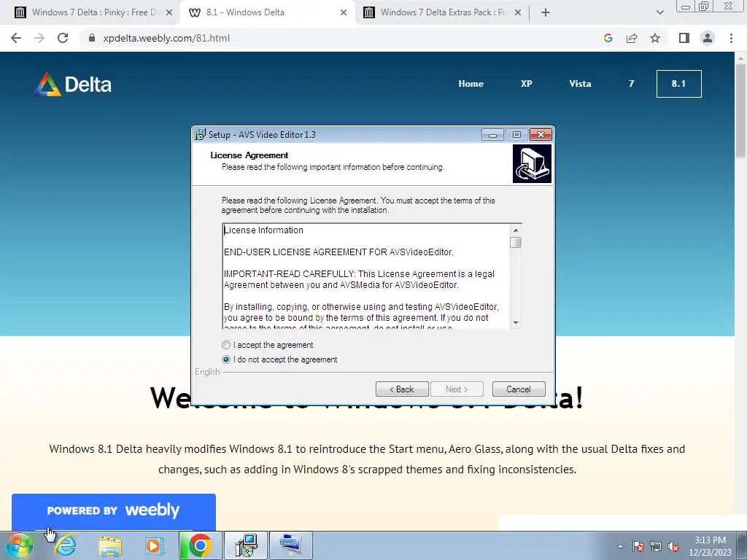The width and height of the screenshot is (747, 560).
Task: Open the XP navigation link
Action: (526, 84)
